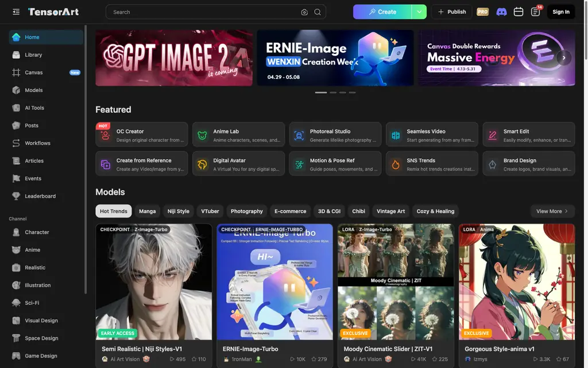
Task: Click the Events flag icon
Action: click(x=16, y=178)
